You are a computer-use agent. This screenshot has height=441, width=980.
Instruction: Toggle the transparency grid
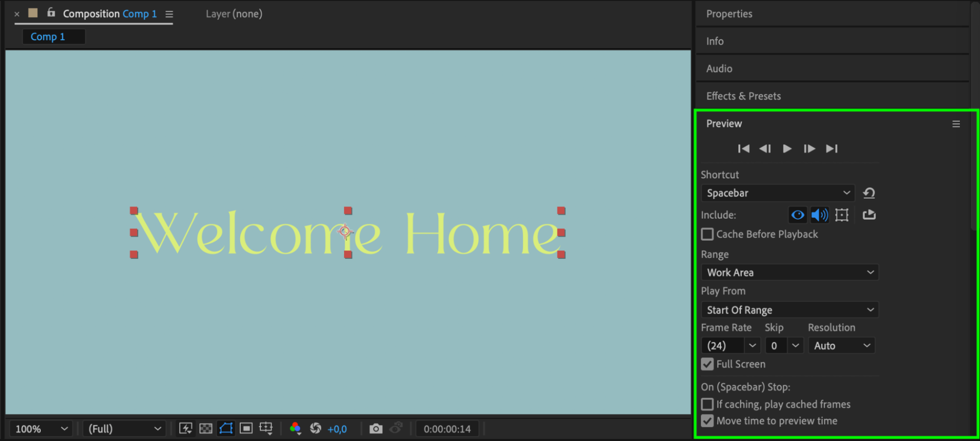coord(206,428)
